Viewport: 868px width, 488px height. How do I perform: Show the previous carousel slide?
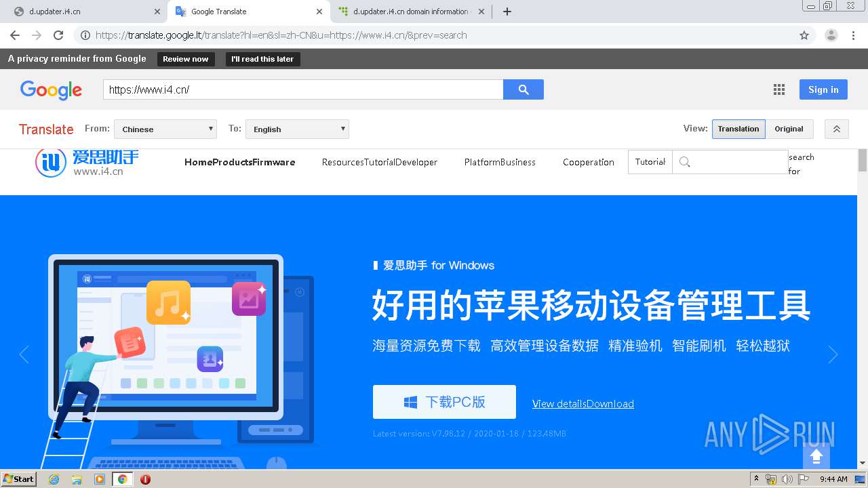(24, 354)
